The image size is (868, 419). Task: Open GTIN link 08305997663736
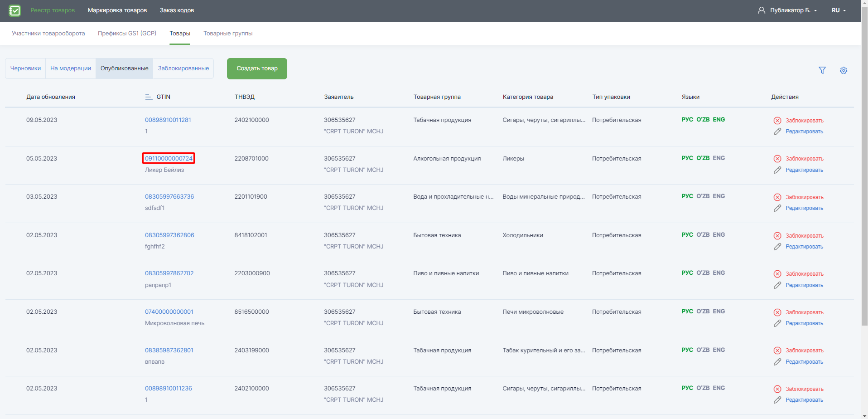(x=169, y=197)
